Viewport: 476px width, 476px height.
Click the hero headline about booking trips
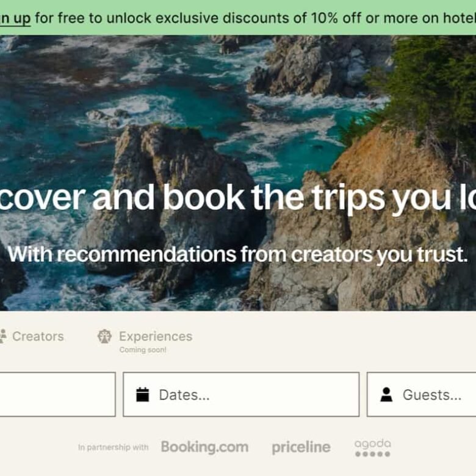[x=238, y=198]
